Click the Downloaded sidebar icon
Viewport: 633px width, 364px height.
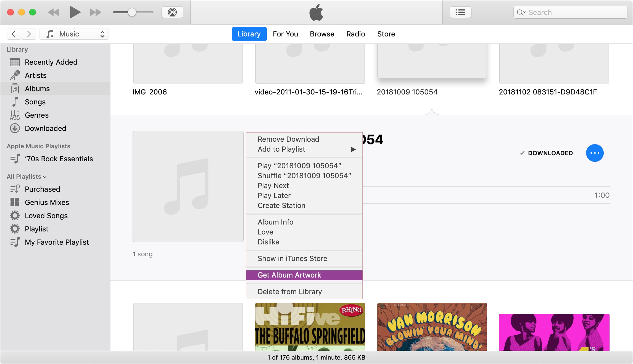coord(15,128)
